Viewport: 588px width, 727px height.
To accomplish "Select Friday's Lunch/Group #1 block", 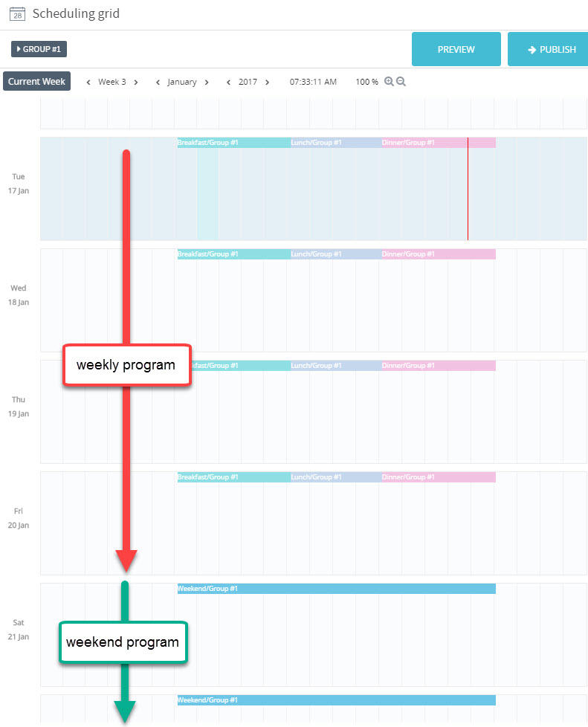I will (x=336, y=477).
